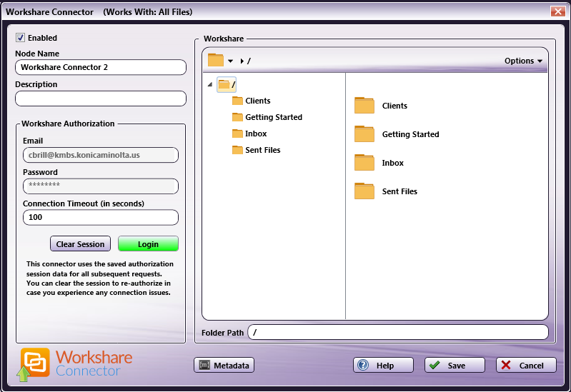Click the Password field
The image size is (571, 392).
[101, 186]
